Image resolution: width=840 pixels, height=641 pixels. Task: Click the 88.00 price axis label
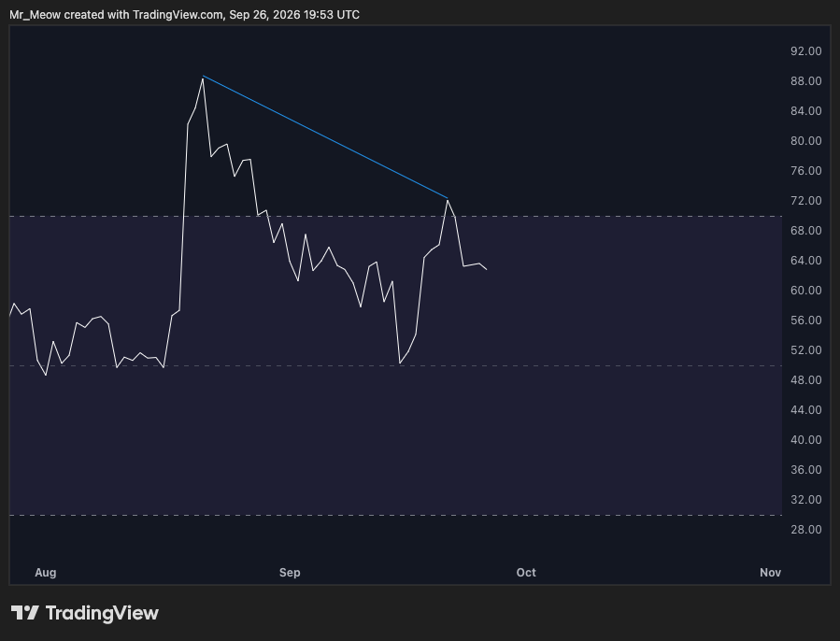[x=805, y=81]
